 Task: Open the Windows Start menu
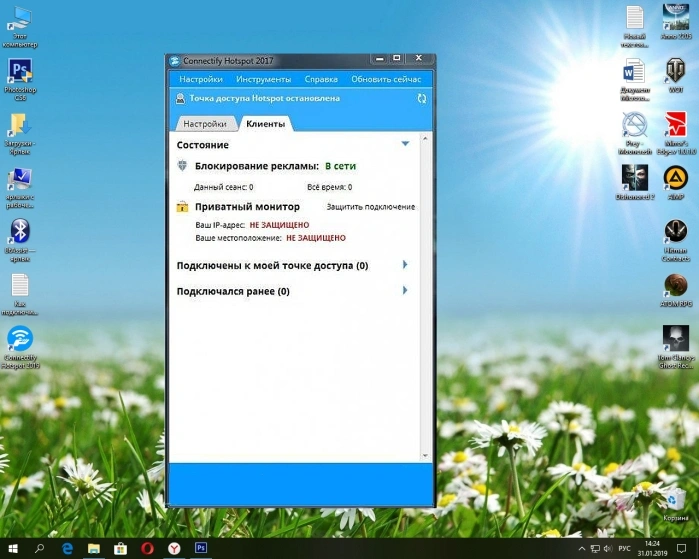pyautogui.click(x=12, y=548)
